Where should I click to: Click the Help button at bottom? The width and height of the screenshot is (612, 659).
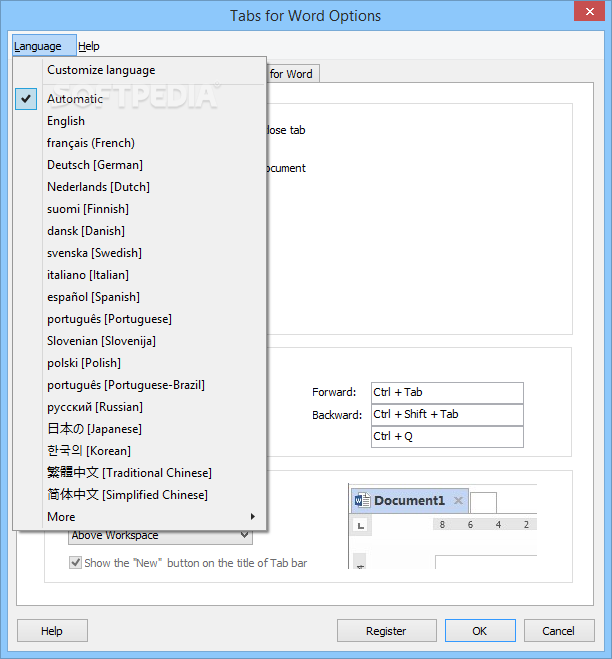(52, 630)
